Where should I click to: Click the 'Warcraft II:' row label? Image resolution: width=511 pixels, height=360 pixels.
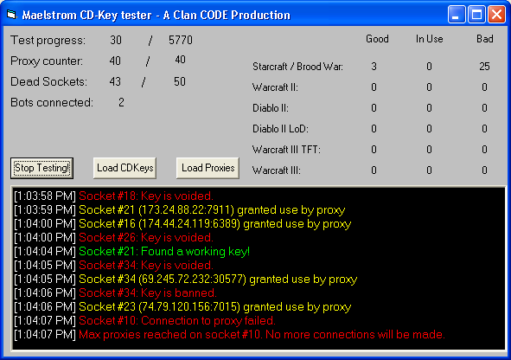pos(275,87)
